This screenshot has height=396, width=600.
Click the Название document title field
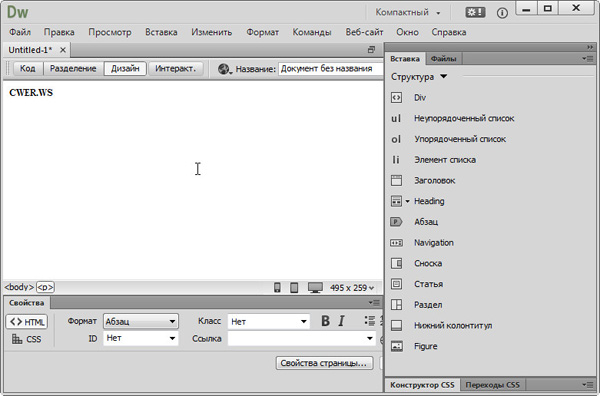coord(331,69)
